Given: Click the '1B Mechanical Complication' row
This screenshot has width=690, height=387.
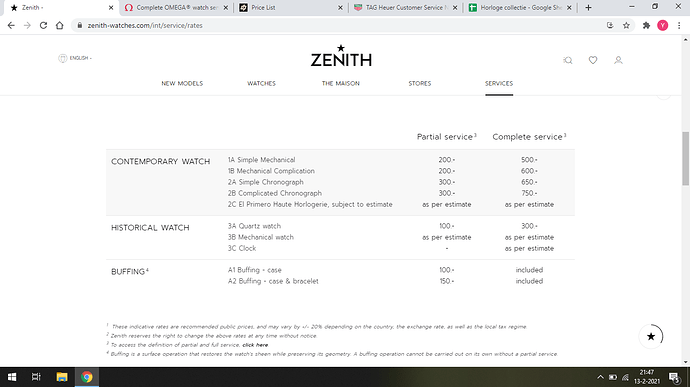Looking at the screenshot, I should pos(340,171).
